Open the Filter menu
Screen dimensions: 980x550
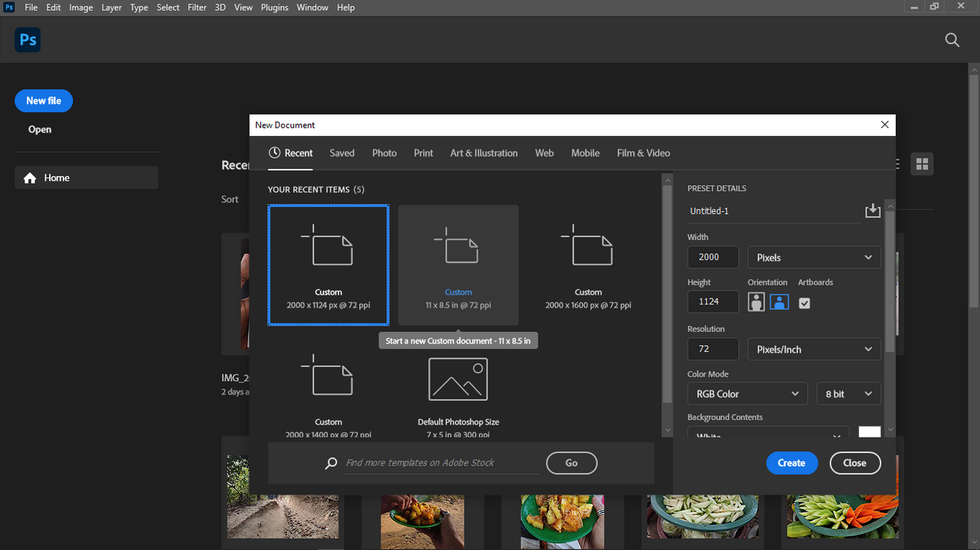pos(197,8)
